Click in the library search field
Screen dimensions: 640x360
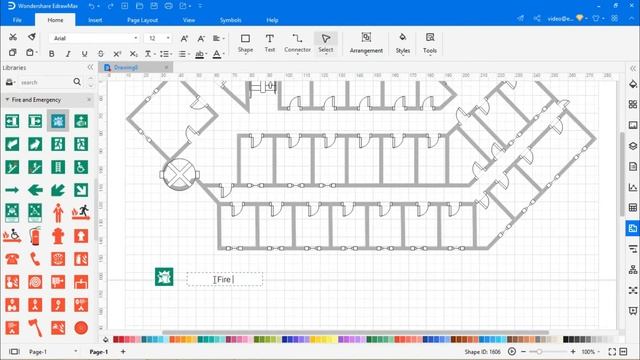tap(45, 82)
